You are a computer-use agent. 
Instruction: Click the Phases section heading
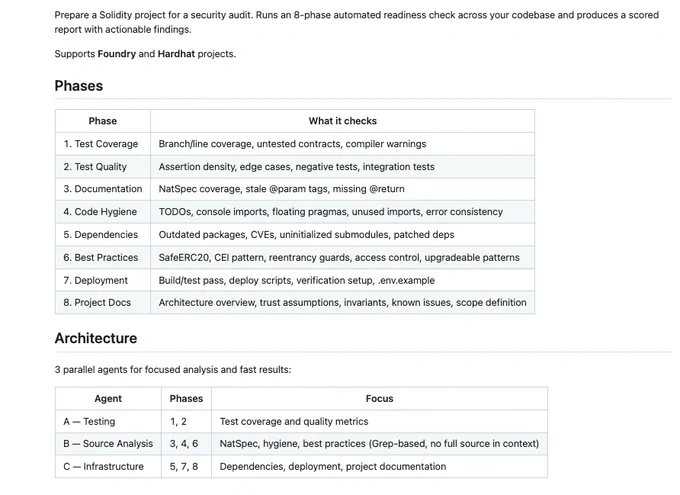pyautogui.click(x=78, y=86)
